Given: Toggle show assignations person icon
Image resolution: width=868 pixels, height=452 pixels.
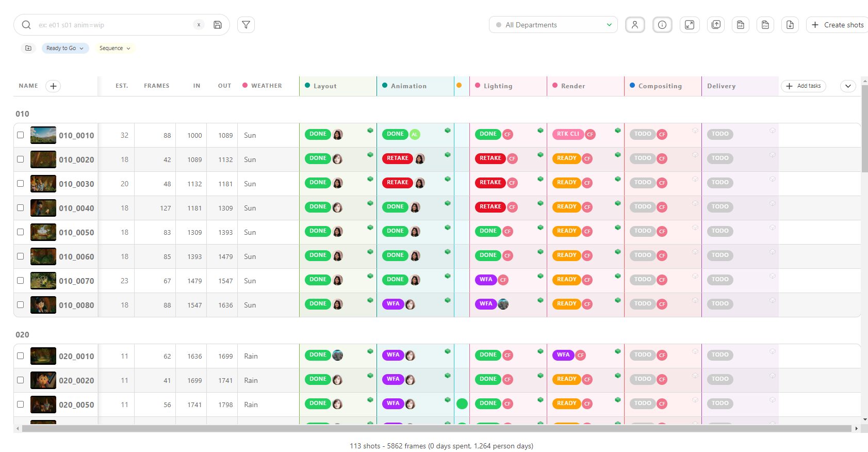Looking at the screenshot, I should 635,25.
